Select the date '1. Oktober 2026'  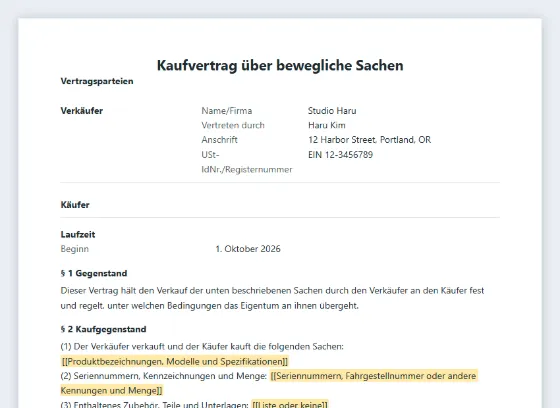(248, 249)
